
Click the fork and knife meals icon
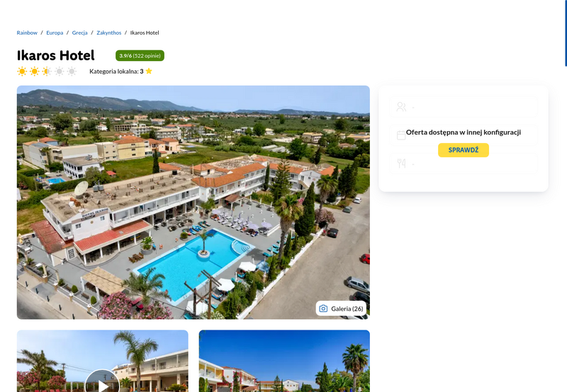[401, 164]
